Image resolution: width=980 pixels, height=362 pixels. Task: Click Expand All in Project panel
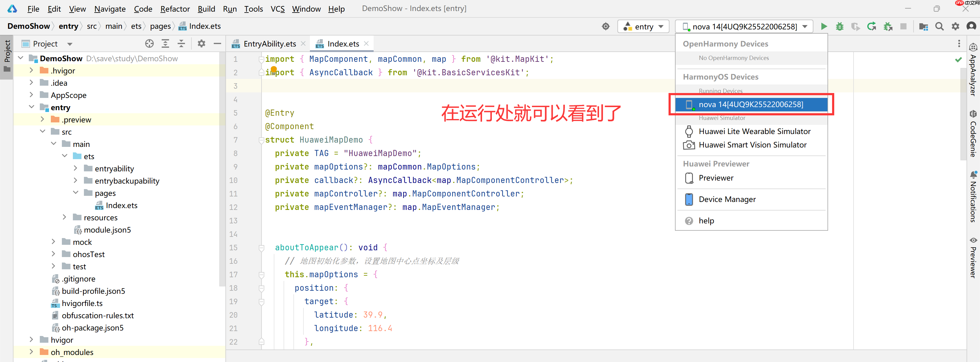pos(165,44)
